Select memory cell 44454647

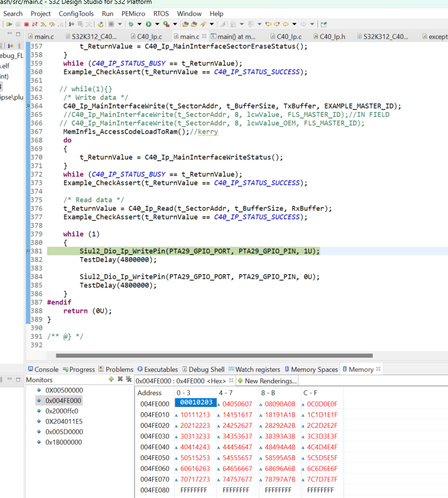point(237,447)
